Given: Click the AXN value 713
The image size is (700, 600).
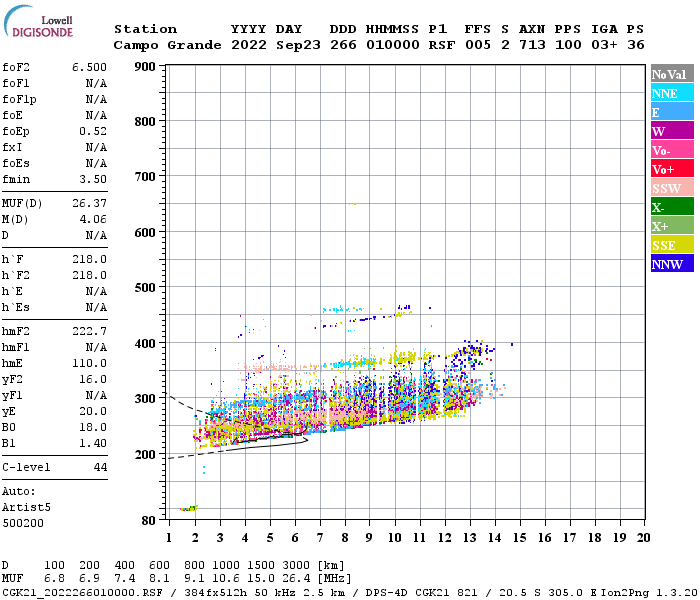Looking at the screenshot, I should coord(532,45).
